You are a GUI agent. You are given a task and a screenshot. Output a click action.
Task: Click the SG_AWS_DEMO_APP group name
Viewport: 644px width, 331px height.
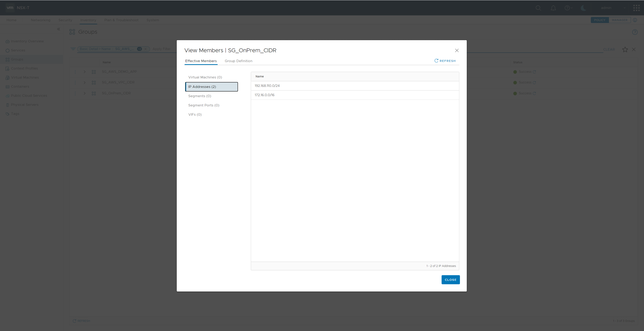click(119, 72)
